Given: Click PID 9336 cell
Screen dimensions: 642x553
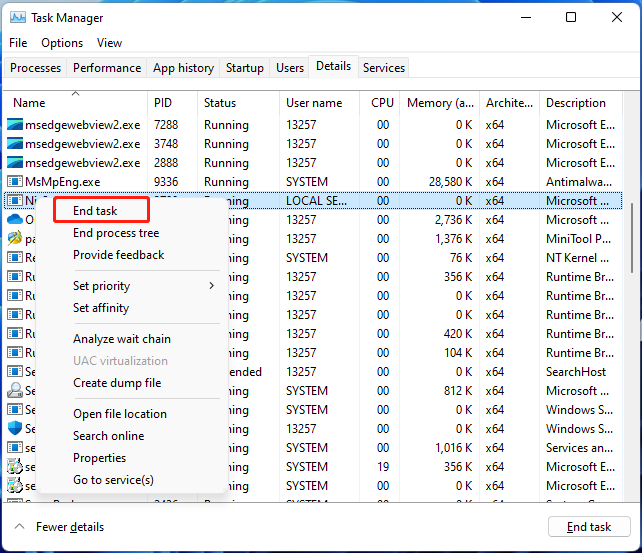Looking at the screenshot, I should [166, 181].
